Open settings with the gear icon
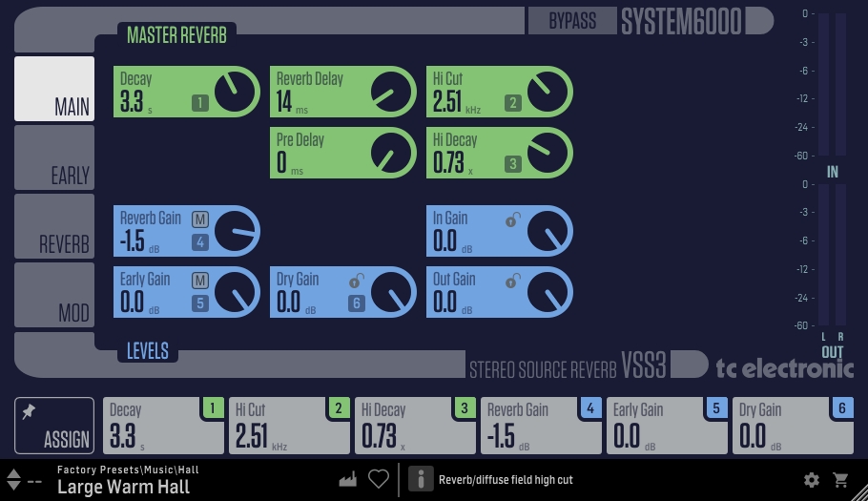Viewport: 868px width, 501px height. coord(812,480)
